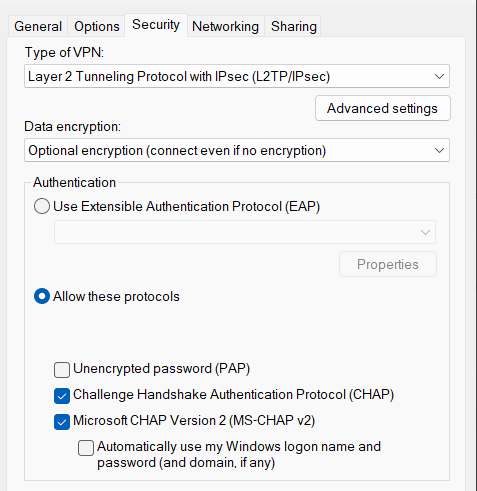Expand the disabled EAP method dropdown
Screen dimensions: 477x491
tap(425, 232)
